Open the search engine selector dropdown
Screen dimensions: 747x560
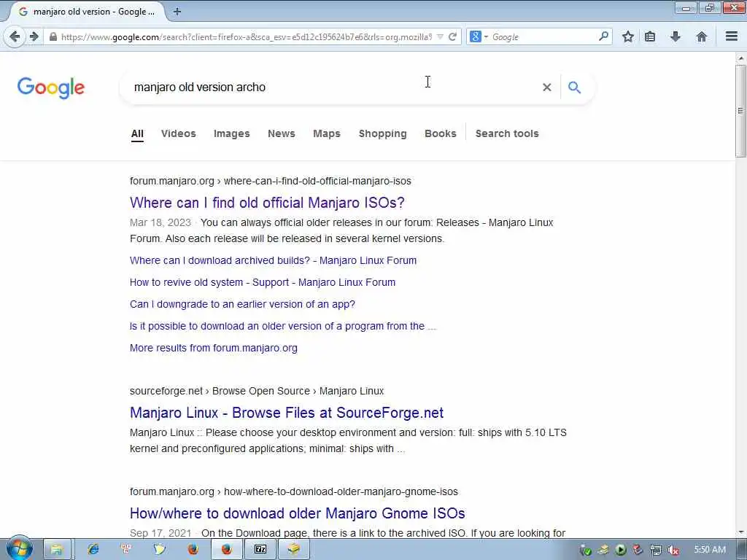coord(479,36)
